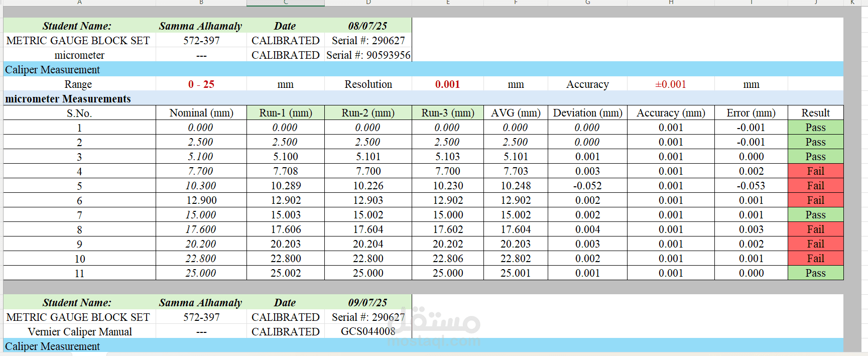This screenshot has height=356, width=868.
Task: Select the Run-1 value 17.606
Action: [x=286, y=229]
